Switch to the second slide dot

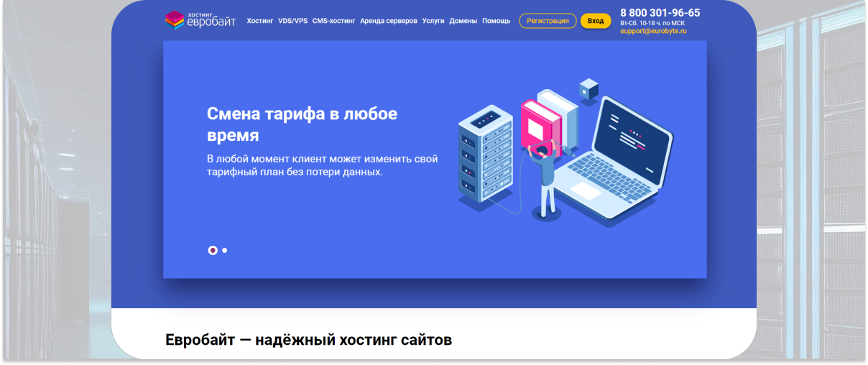(x=225, y=251)
